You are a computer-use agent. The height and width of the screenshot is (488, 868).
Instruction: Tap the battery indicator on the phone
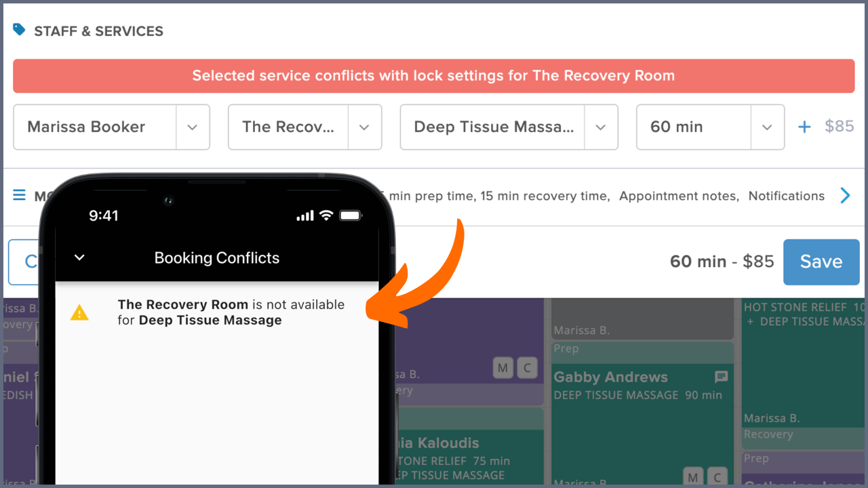pyautogui.click(x=351, y=216)
